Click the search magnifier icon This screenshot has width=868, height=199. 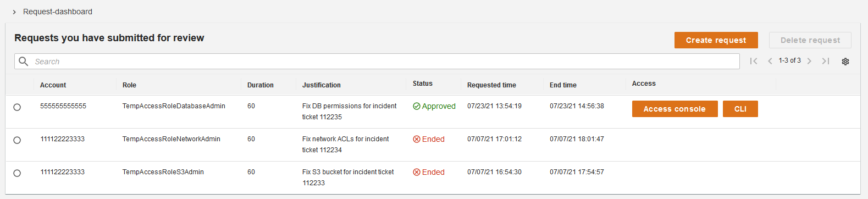[x=24, y=61]
